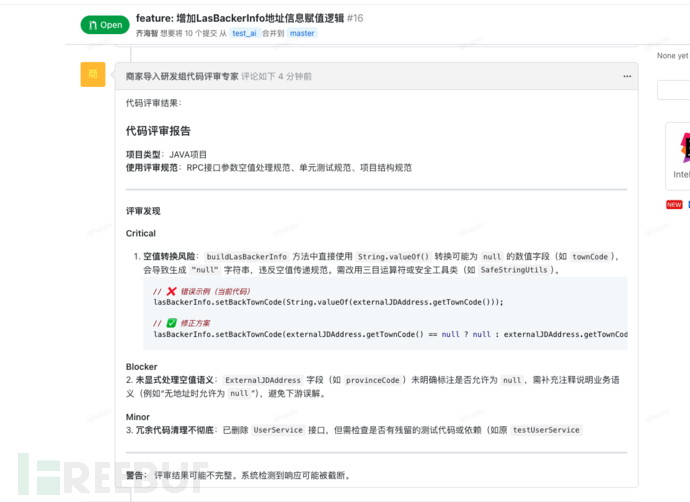Click the merge request title text
The image size is (690, 502).
[239, 18]
